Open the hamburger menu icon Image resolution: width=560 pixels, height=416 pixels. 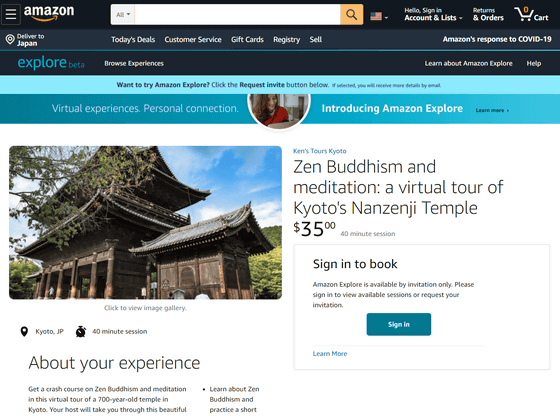click(11, 14)
